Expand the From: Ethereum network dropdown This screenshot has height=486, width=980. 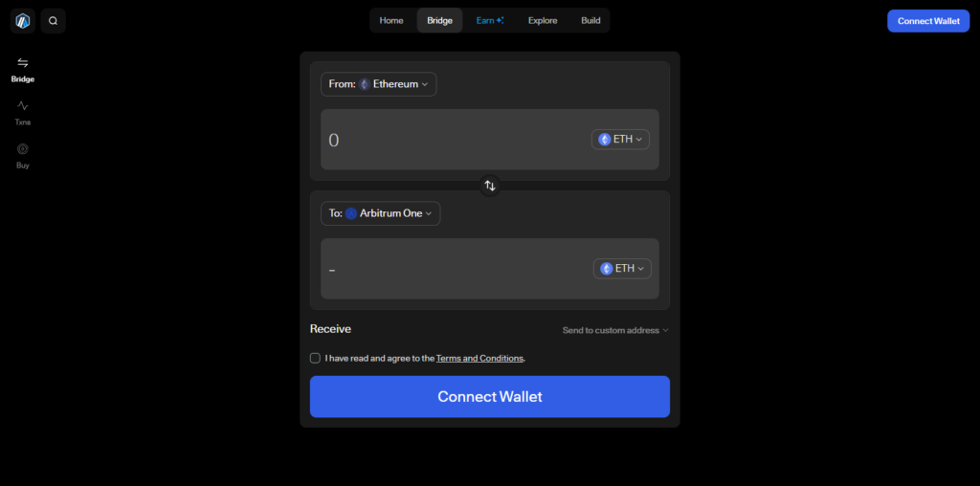tap(379, 84)
